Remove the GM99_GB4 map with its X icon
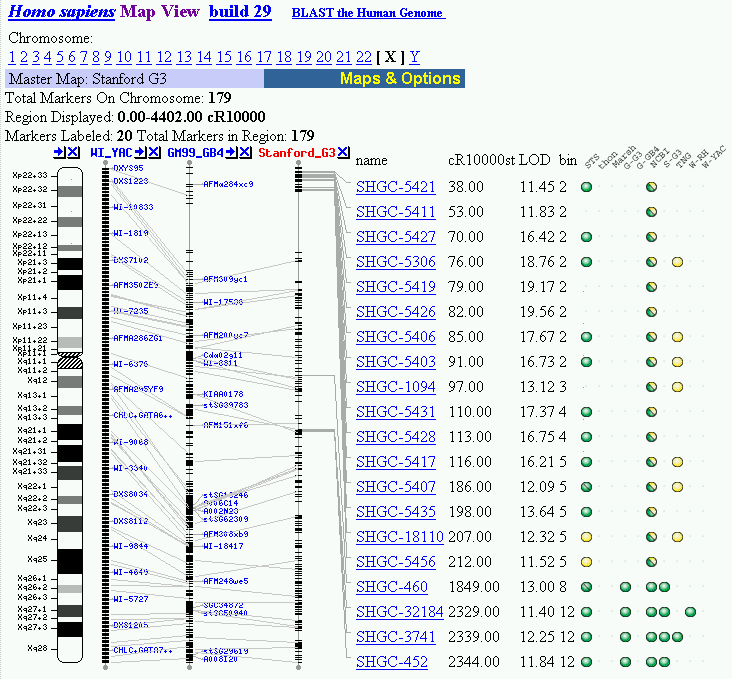The image size is (732, 679). point(246,152)
